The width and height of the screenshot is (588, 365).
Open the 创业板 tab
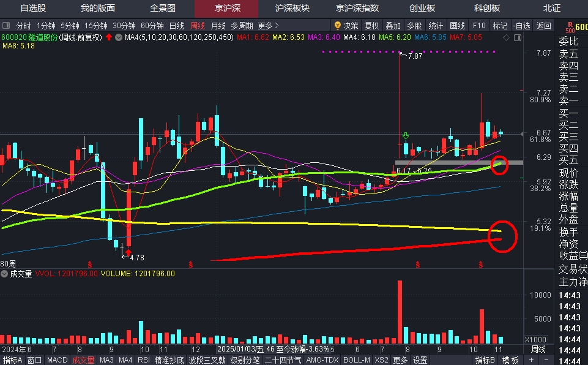422,8
